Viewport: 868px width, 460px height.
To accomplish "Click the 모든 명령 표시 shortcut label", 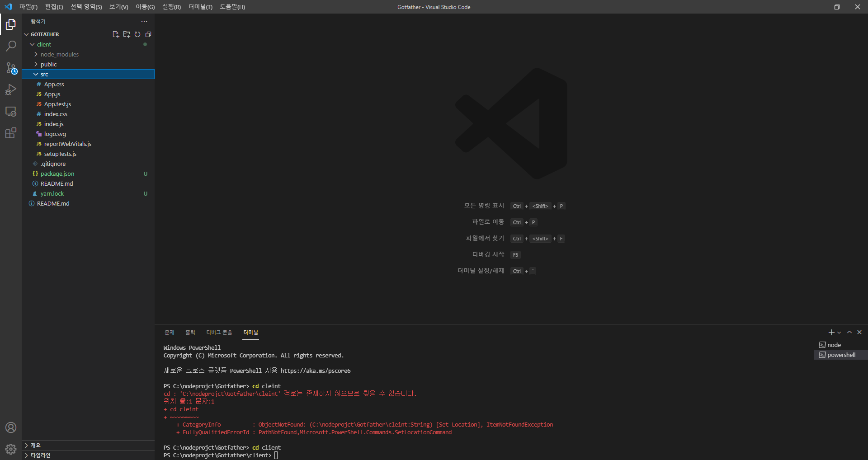I will (x=484, y=206).
